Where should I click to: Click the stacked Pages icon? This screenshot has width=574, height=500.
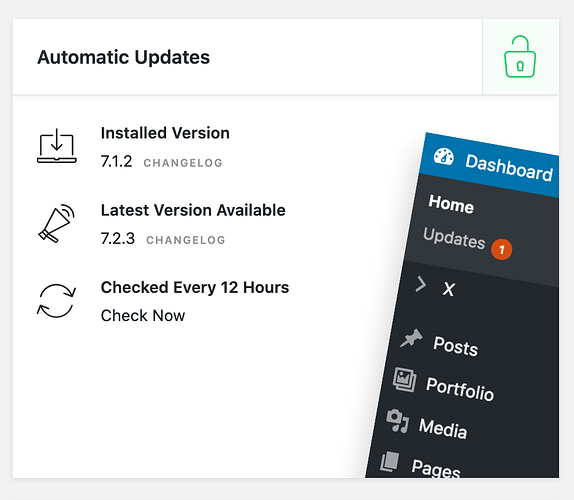[x=390, y=462]
